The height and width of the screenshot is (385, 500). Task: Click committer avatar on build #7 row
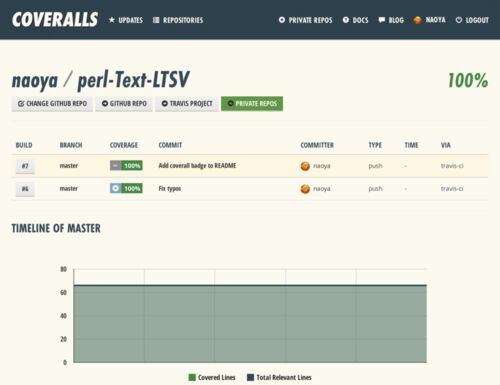pyautogui.click(x=305, y=166)
